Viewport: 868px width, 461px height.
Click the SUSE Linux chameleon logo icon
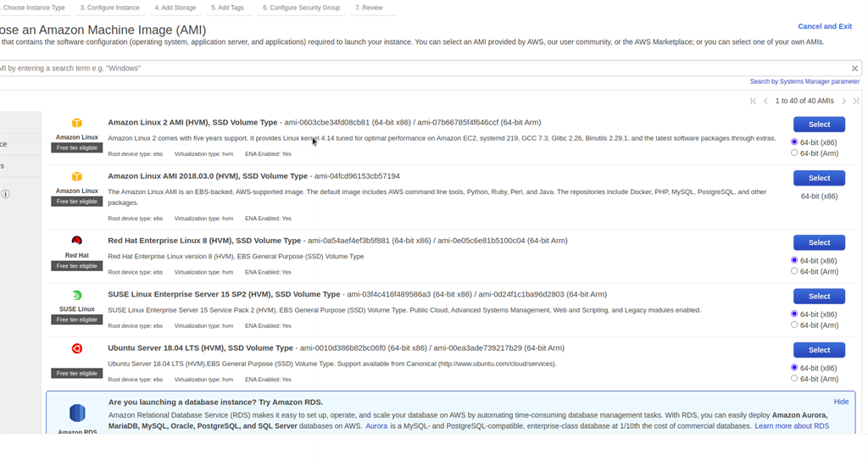coord(77,295)
